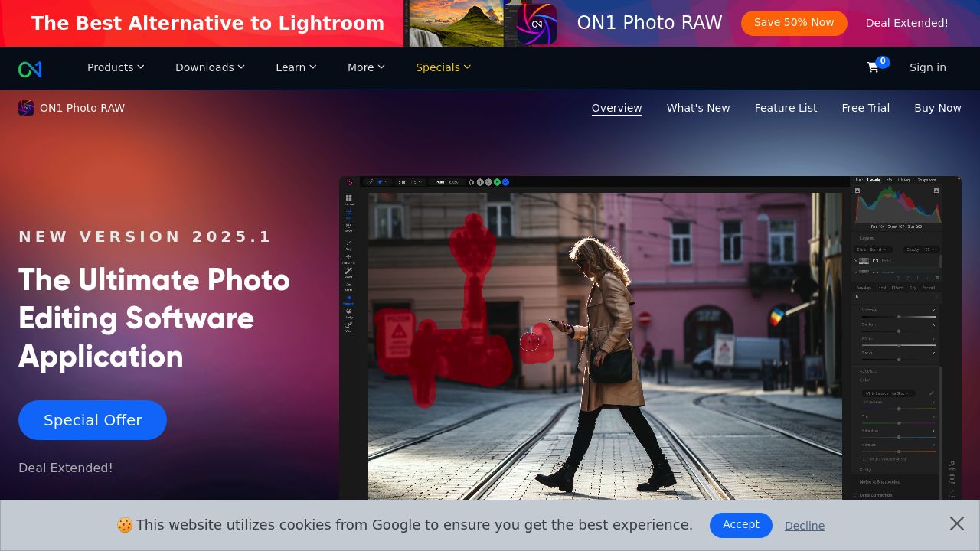This screenshot has height=551, width=980.
Task: Click the ON1 logo in navigation bar
Action: pos(30,69)
